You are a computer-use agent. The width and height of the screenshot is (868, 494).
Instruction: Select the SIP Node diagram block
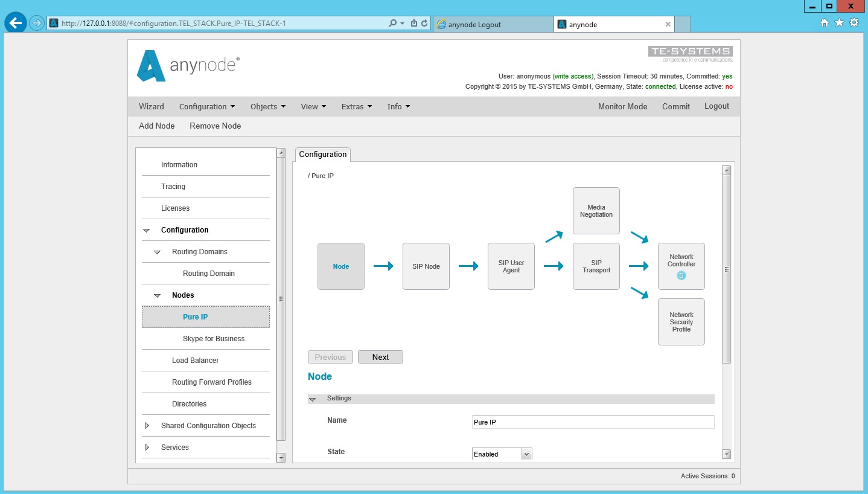pos(426,266)
